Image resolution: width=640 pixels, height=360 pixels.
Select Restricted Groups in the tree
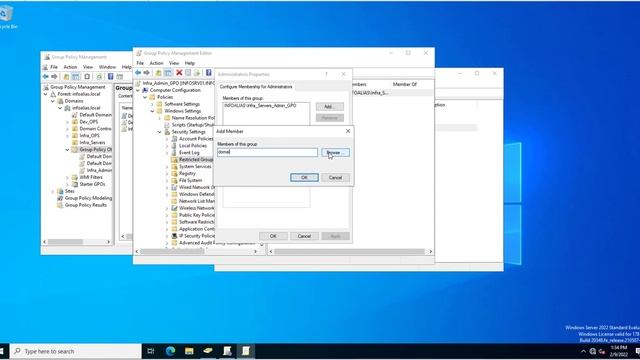[x=196, y=160]
